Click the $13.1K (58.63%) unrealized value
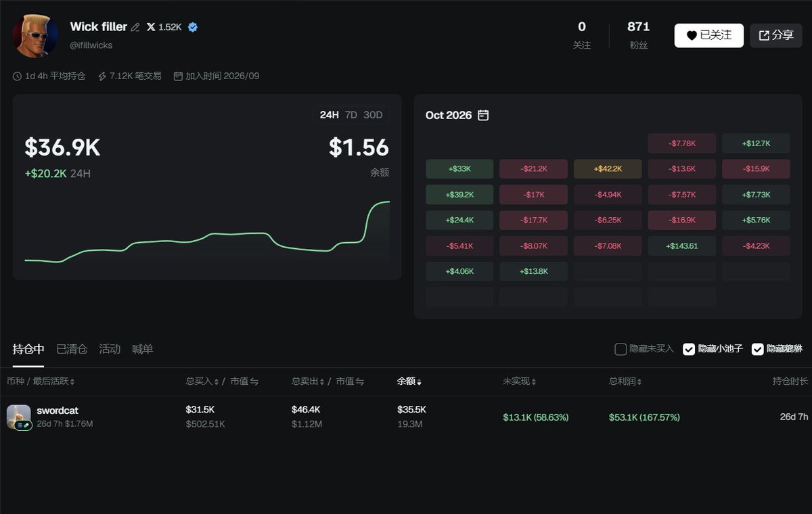Viewport: 812px width, 514px height. [536, 417]
